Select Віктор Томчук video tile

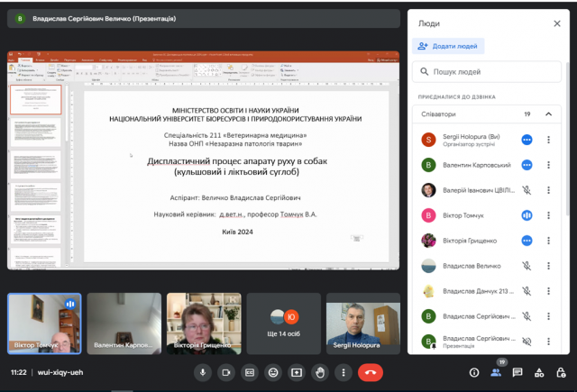(x=44, y=324)
